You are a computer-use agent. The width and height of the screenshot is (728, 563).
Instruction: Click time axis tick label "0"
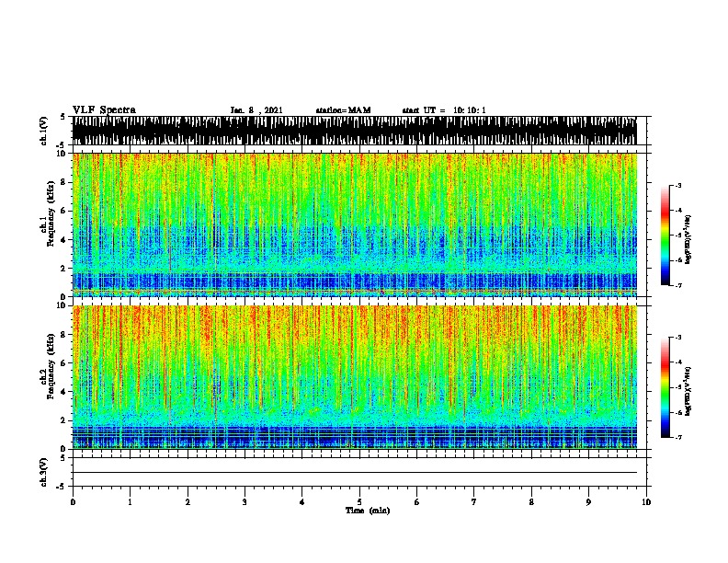coord(73,502)
